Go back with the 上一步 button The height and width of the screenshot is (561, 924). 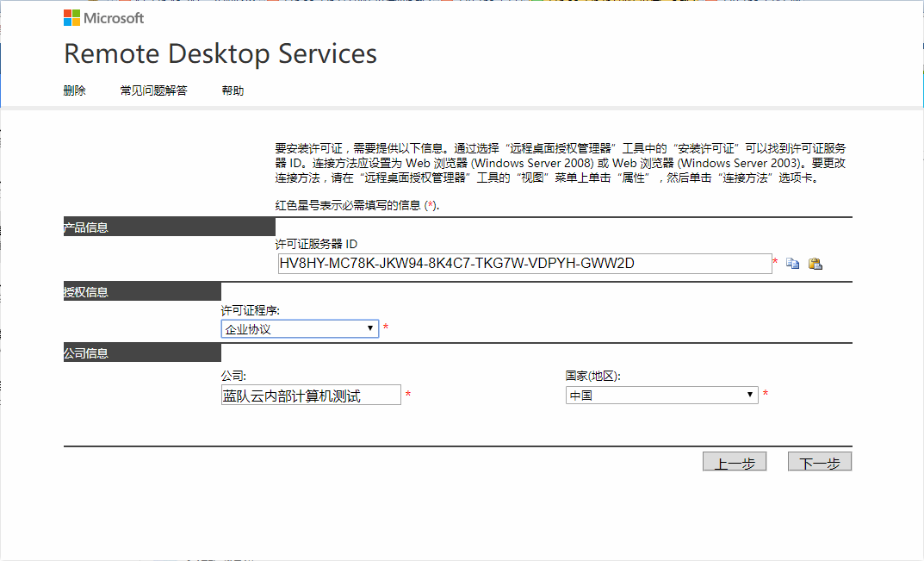[734, 463]
